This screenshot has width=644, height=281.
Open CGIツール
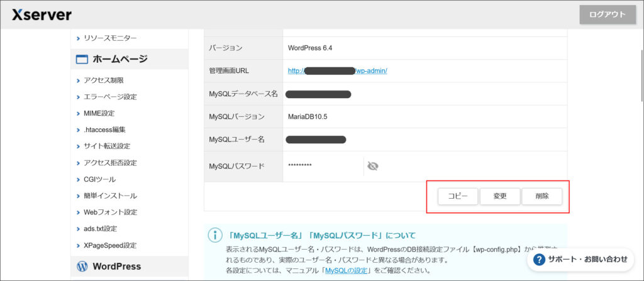(99, 180)
